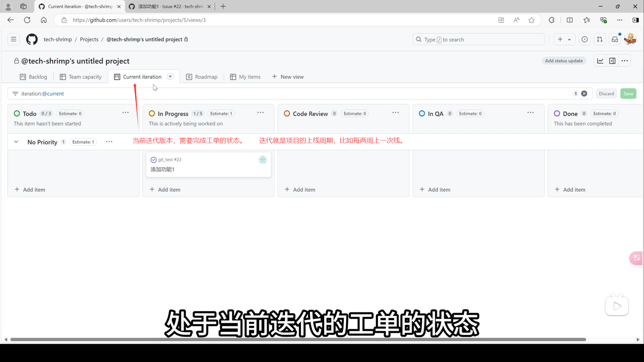Open notifications inbox icon

coord(614,39)
